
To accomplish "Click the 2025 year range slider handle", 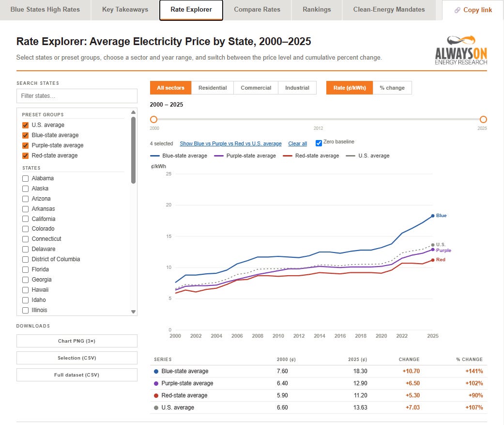I will tap(483, 119).
